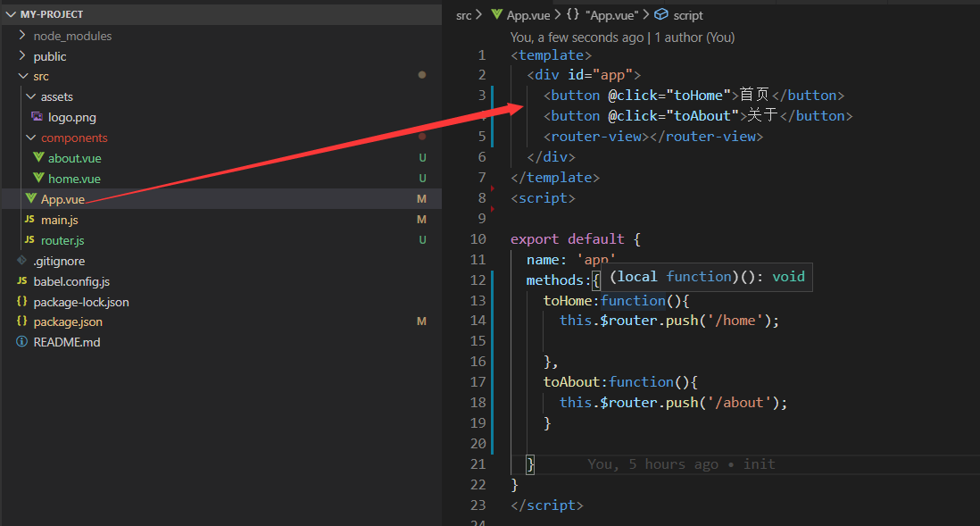Open main.js file
980x526 pixels.
(x=60, y=221)
